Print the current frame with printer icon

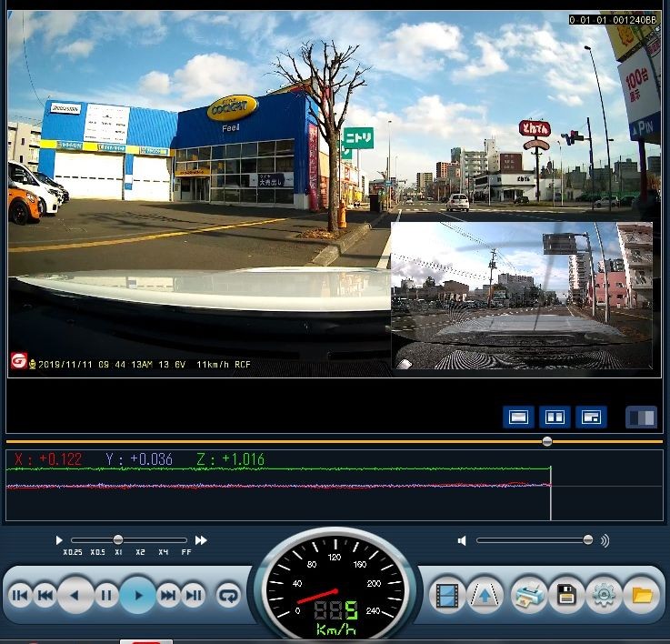point(529,594)
